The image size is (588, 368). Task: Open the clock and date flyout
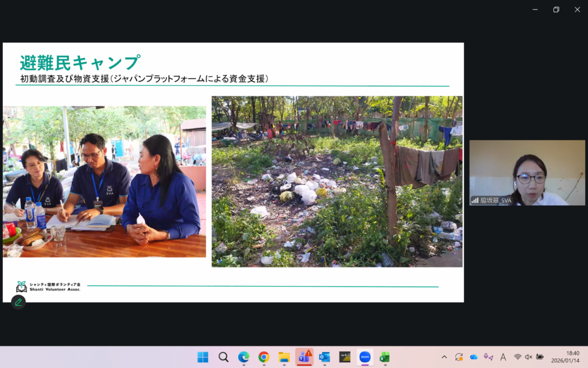pos(564,357)
